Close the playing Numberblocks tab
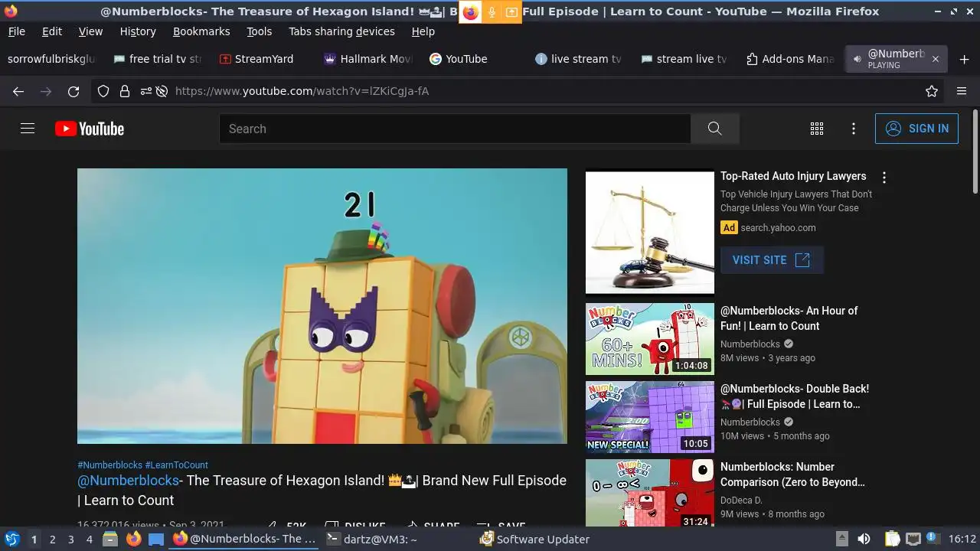This screenshot has height=551, width=980. pos(935,59)
